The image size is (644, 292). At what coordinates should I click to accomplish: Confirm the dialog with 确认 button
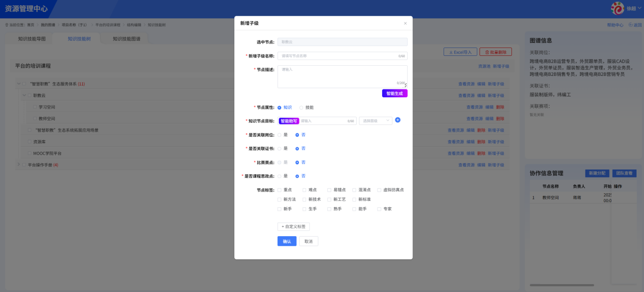click(x=287, y=241)
